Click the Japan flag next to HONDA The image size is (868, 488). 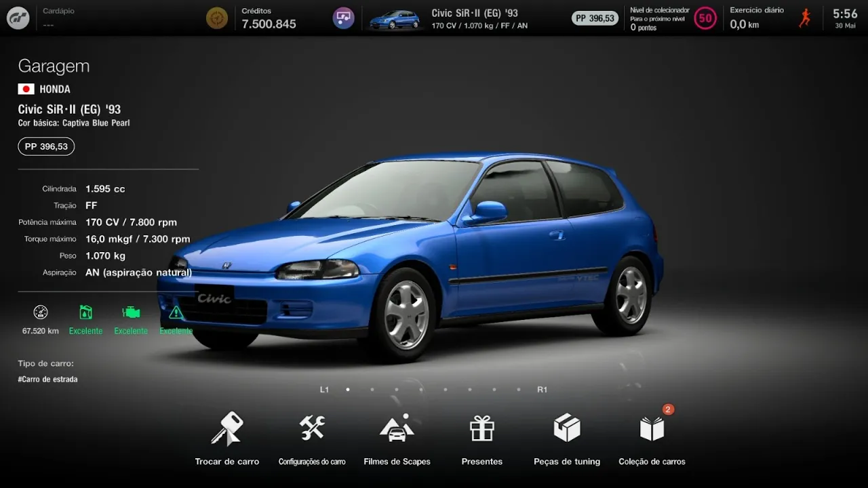pyautogui.click(x=26, y=89)
